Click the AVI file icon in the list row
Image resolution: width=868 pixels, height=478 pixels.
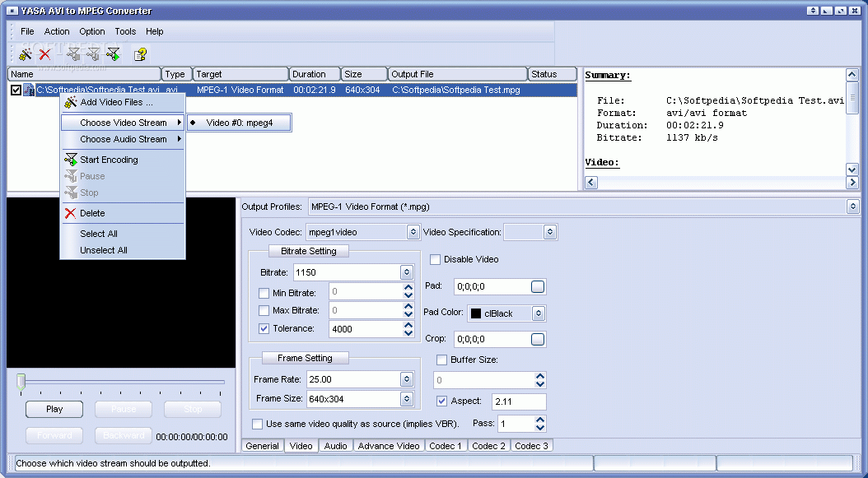pyautogui.click(x=29, y=90)
